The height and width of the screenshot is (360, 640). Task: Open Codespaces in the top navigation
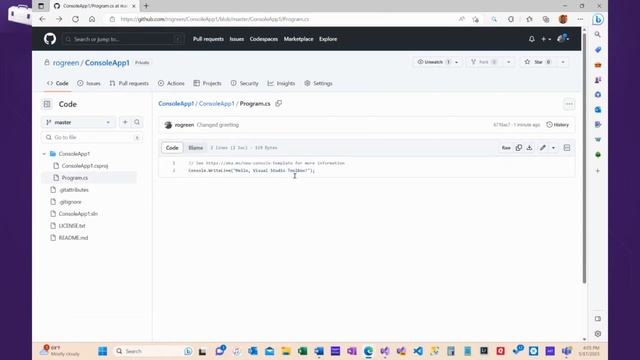point(264,39)
